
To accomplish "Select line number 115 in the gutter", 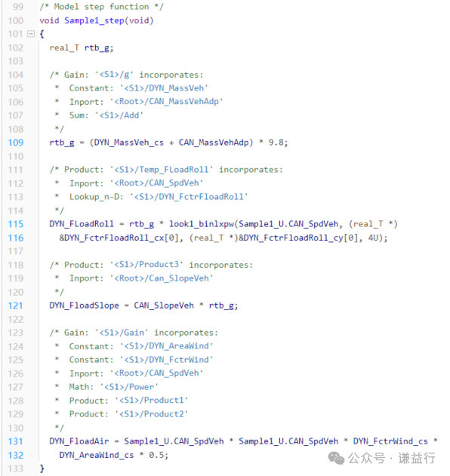I will [16, 224].
